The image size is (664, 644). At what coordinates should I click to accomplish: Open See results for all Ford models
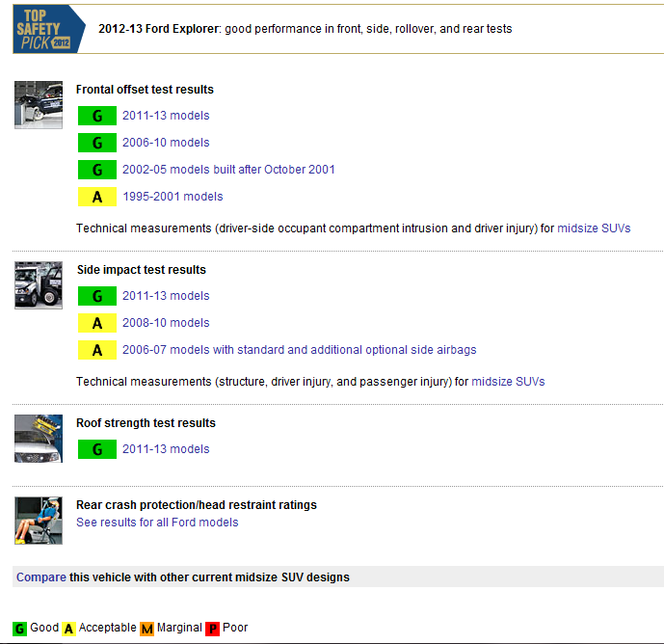pyautogui.click(x=157, y=523)
